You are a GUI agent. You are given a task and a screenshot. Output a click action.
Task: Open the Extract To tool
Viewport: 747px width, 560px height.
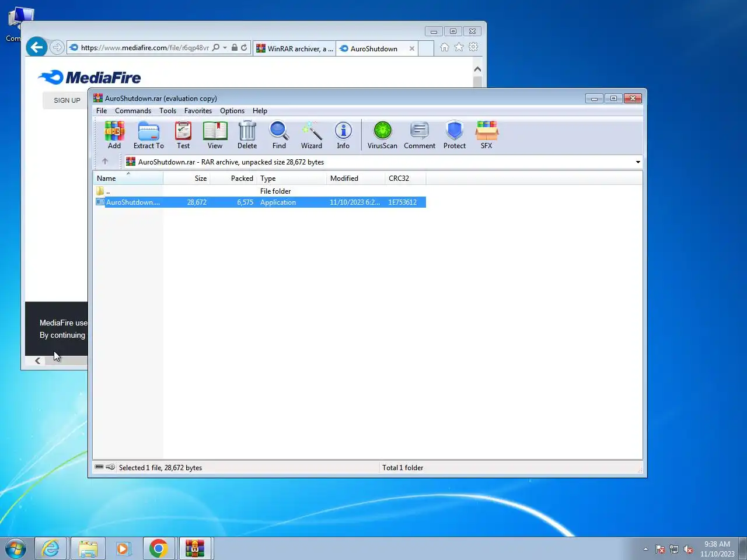pyautogui.click(x=148, y=135)
